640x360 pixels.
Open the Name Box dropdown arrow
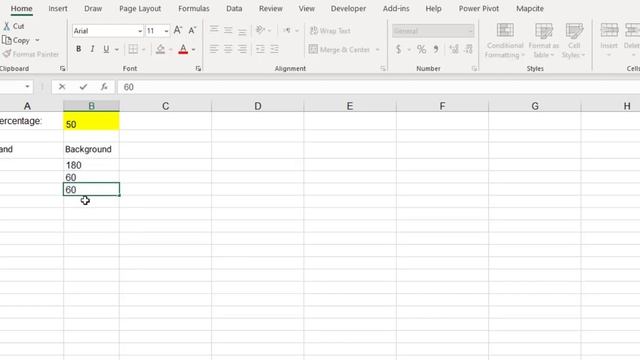pyautogui.click(x=27, y=87)
